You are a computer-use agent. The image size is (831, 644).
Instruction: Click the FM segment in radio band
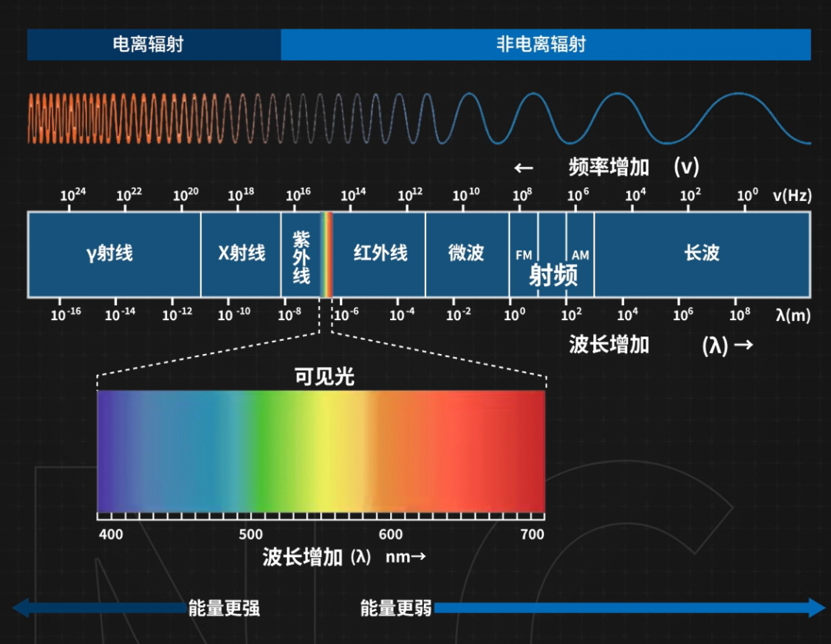click(x=523, y=255)
